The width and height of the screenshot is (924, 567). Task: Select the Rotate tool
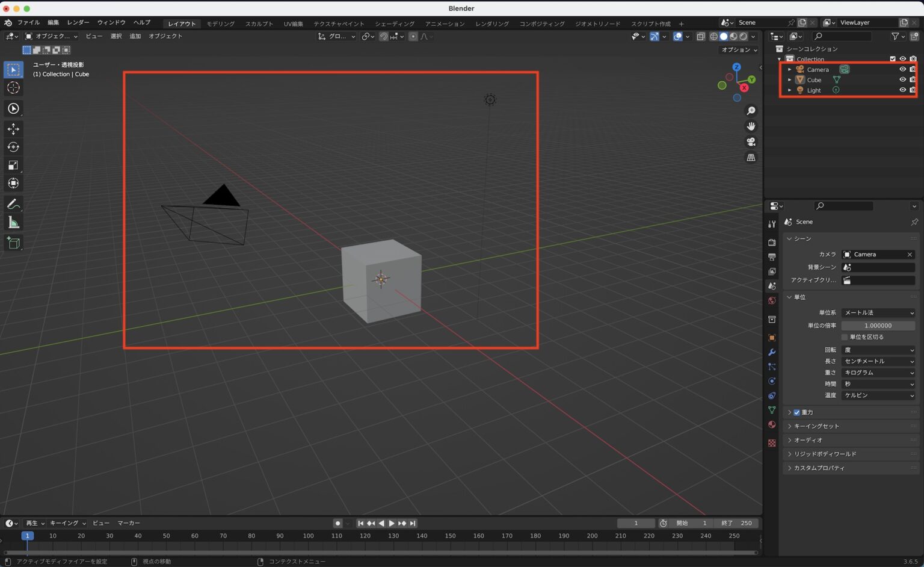coord(13,147)
